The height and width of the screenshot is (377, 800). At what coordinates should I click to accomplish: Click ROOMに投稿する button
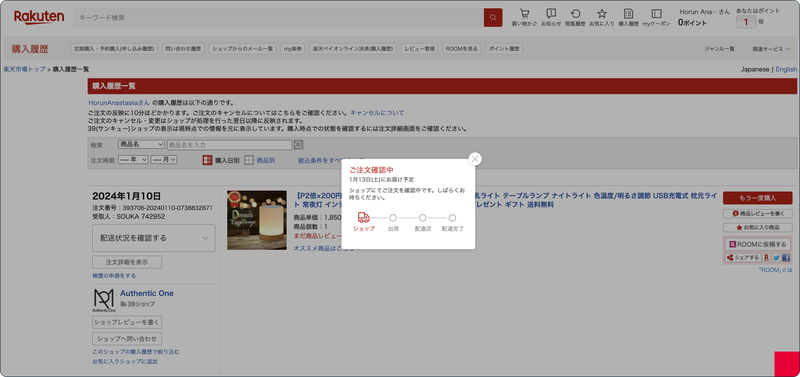(x=758, y=245)
